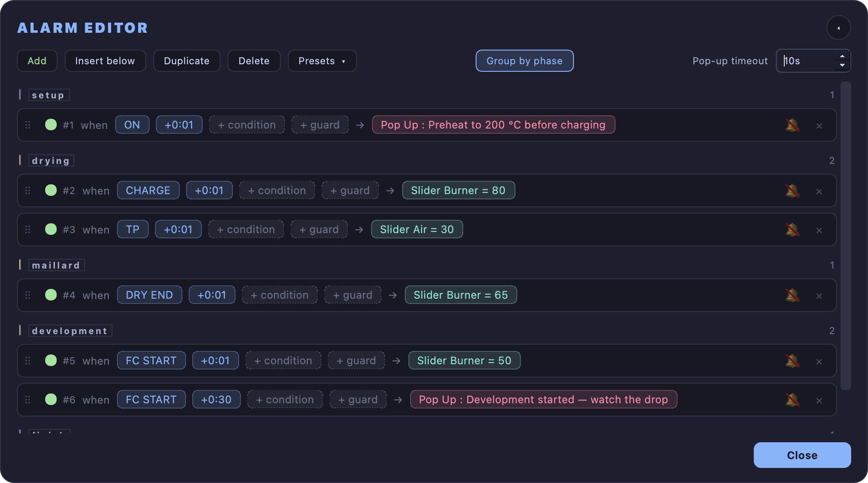
Task: Increase pop-up timeout with the up arrow
Action: pos(842,56)
